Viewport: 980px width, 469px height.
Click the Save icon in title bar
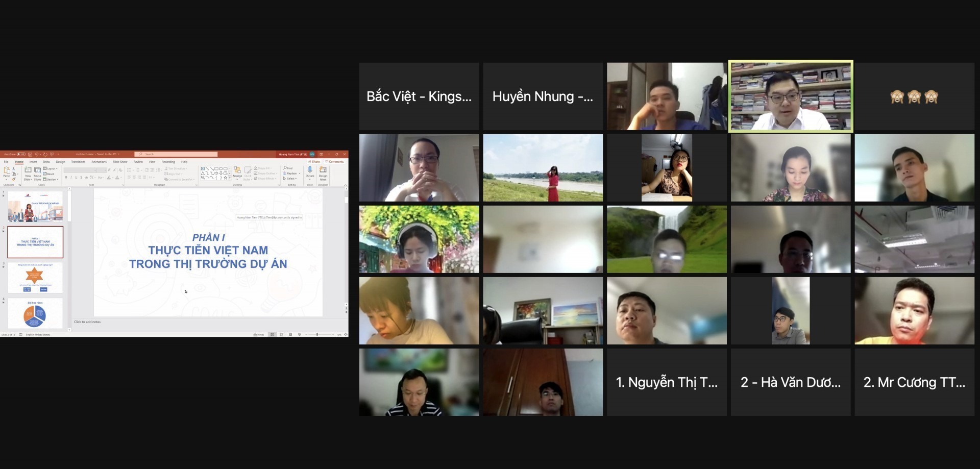pos(30,154)
